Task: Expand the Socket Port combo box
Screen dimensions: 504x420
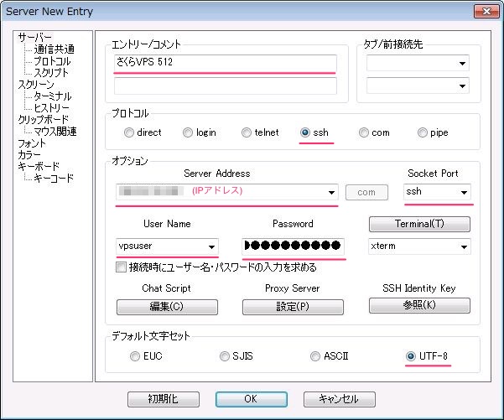Action: 462,192
